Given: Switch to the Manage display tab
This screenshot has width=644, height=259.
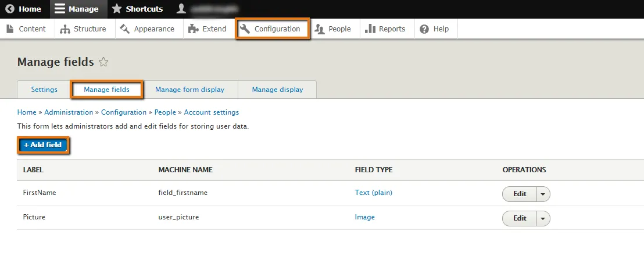Looking at the screenshot, I should pos(277,90).
